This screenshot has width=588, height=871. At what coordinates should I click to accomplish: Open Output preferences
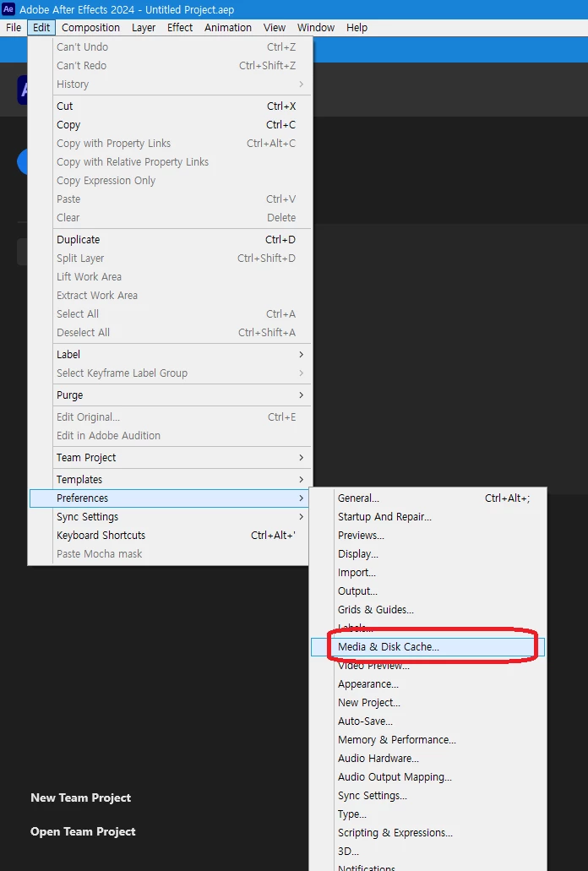click(x=427, y=591)
